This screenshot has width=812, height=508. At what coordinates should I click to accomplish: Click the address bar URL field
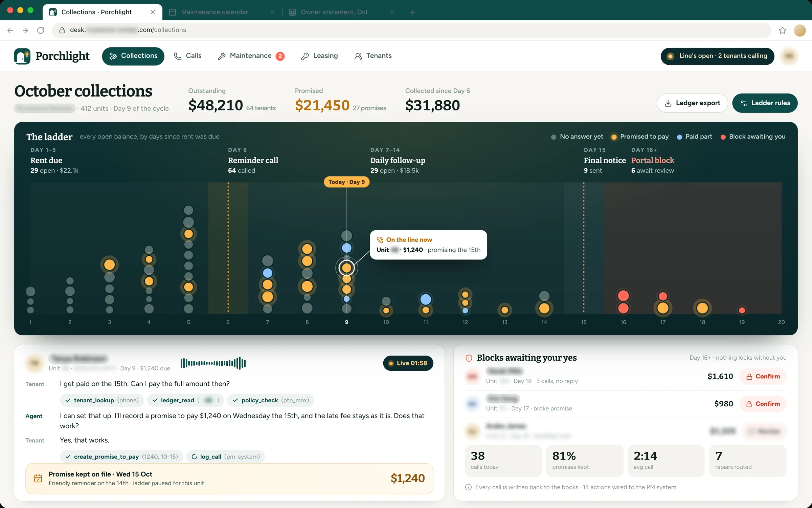[411, 30]
